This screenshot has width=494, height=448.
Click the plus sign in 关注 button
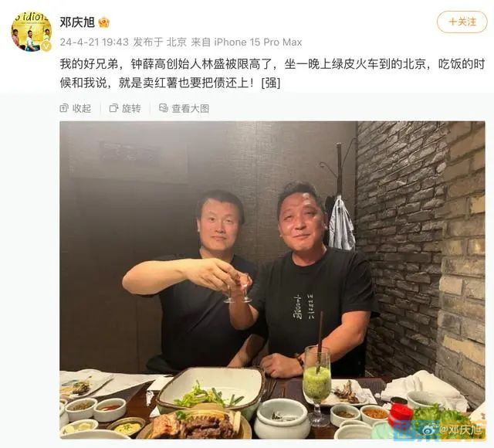pos(453,22)
